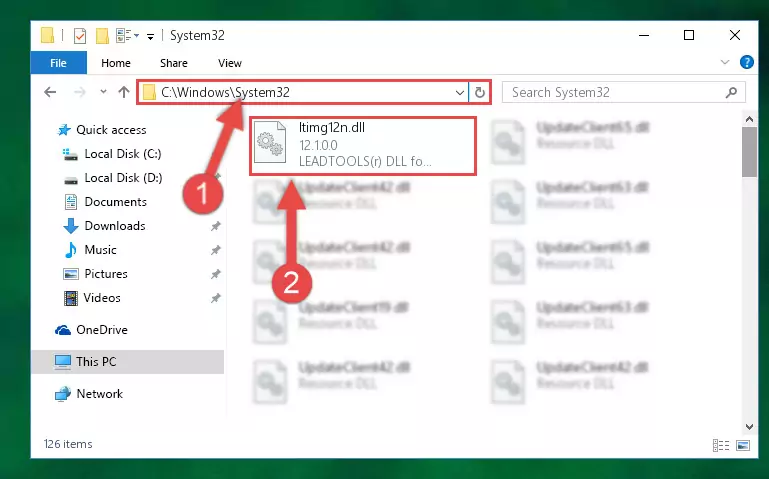
Task: Click the search magnifier icon
Action: (x=731, y=92)
